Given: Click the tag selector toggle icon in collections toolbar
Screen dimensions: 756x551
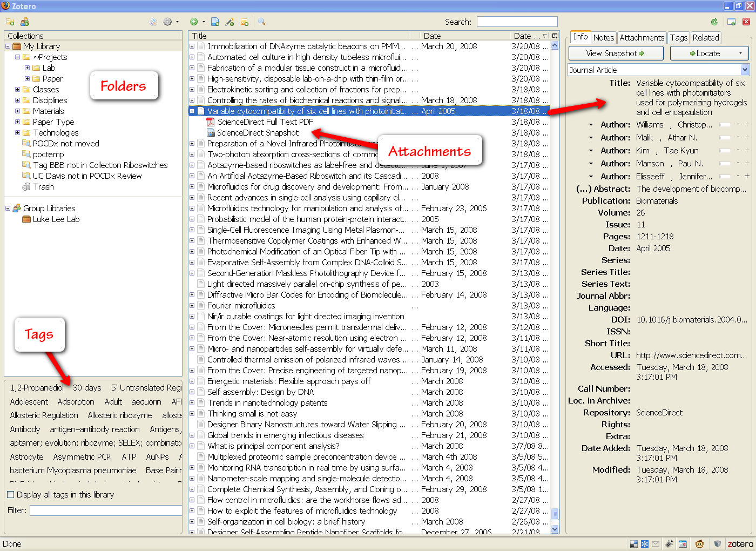Looking at the screenshot, I should pyautogui.click(x=153, y=22).
